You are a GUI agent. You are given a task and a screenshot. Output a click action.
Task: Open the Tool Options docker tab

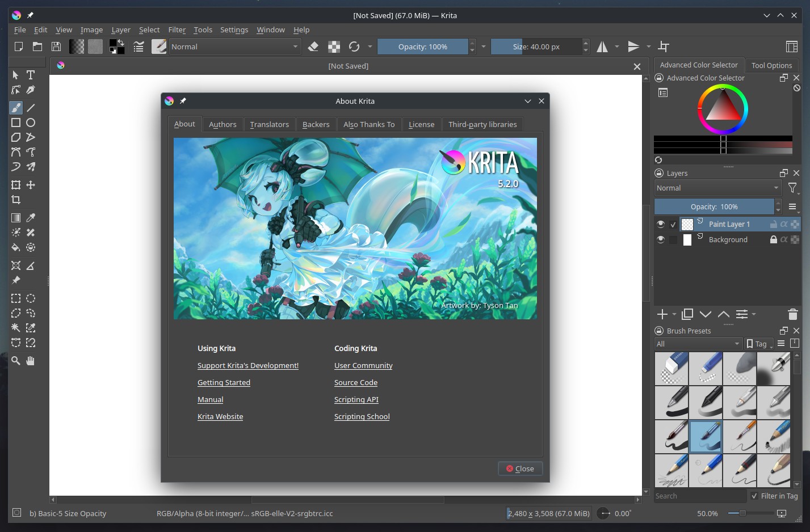(771, 65)
